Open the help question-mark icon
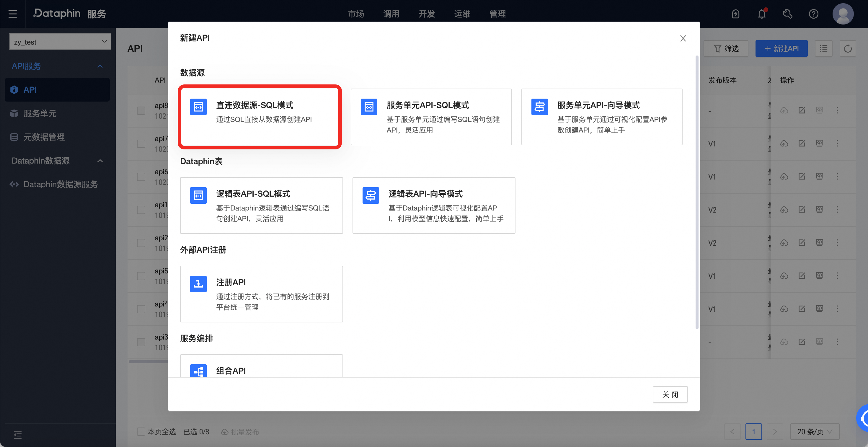Viewport: 868px width, 447px height. click(813, 14)
